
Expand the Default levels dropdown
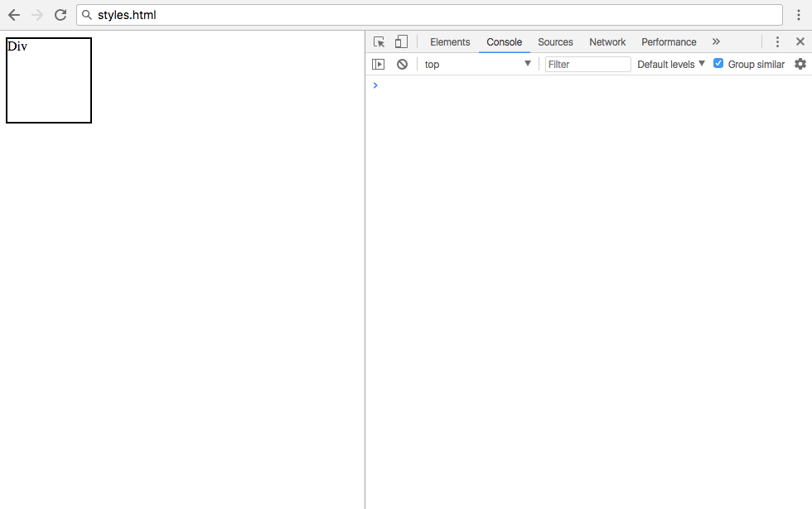click(x=670, y=64)
